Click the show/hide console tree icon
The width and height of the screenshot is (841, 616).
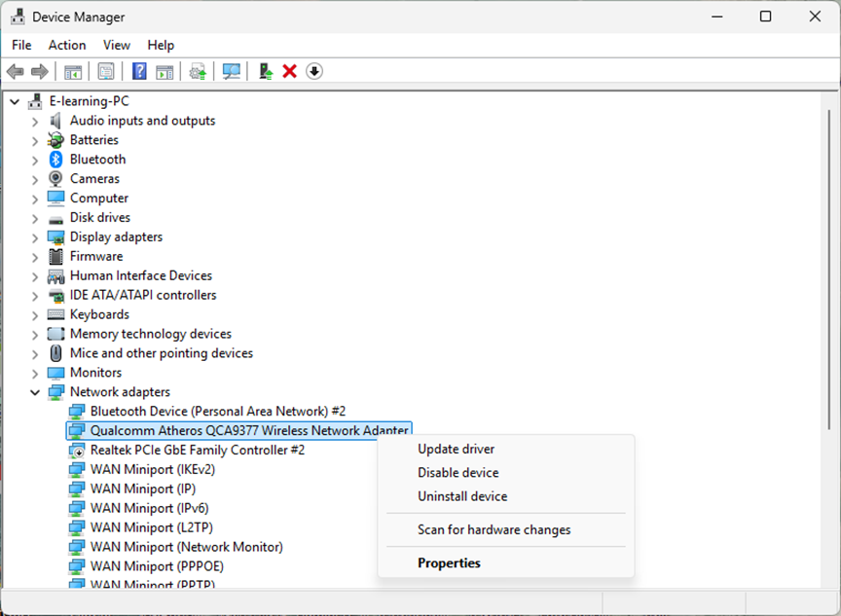tap(73, 71)
